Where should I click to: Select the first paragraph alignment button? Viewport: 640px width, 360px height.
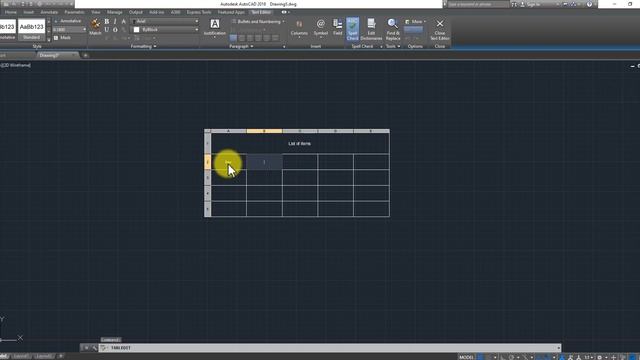coord(233,38)
